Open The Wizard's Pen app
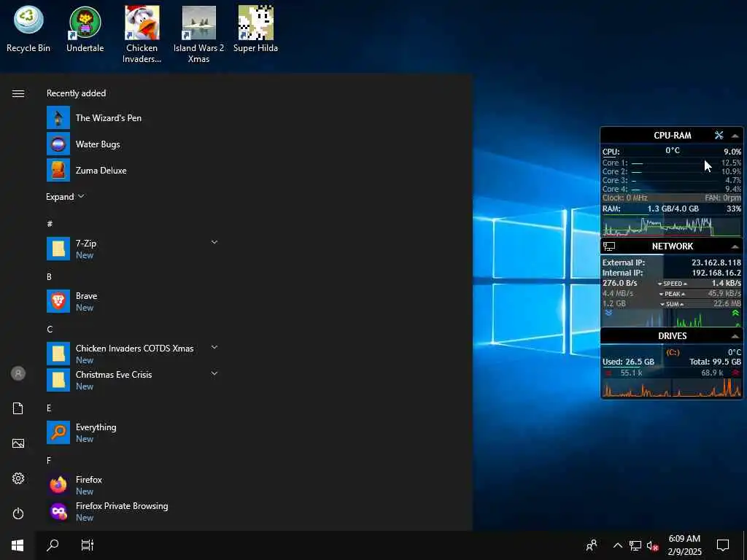Image resolution: width=747 pixels, height=560 pixels. [x=133, y=118]
